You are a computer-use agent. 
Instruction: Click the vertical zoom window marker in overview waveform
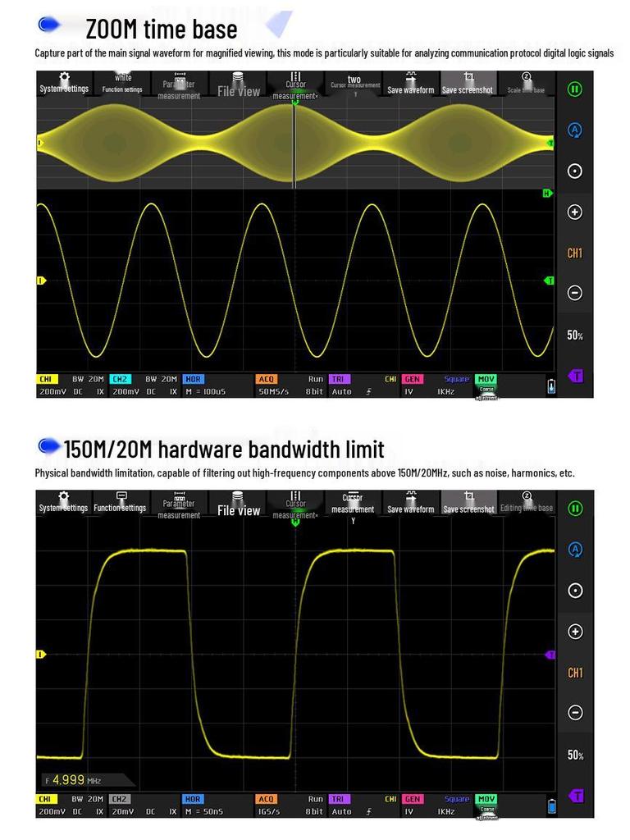point(294,139)
